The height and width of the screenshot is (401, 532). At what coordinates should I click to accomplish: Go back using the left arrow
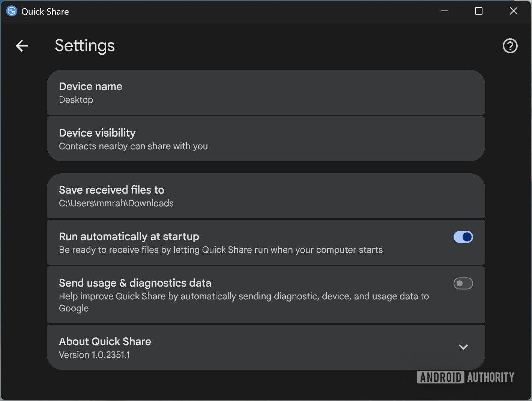(x=22, y=46)
